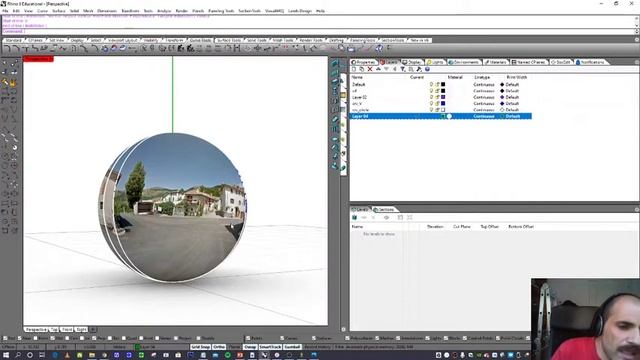Viewport: 640px width, 360px height.
Task: Toggle Disable osnap checkbox
Action: click(199, 338)
